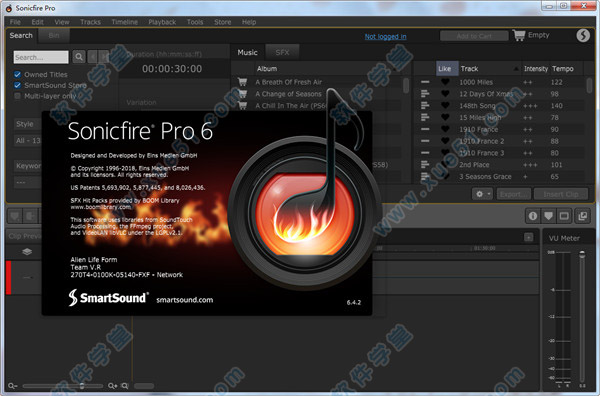Like the 12 Days Of Xmas track

(445, 94)
